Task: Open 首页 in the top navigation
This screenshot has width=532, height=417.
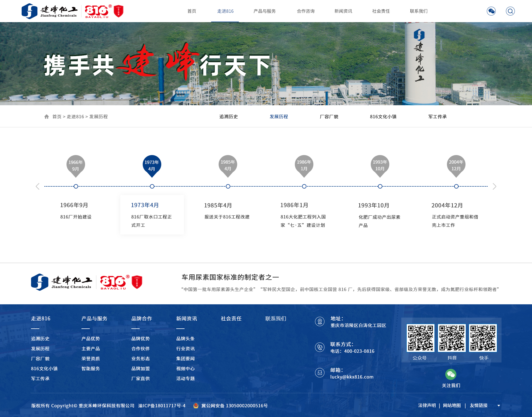Action: point(192,11)
